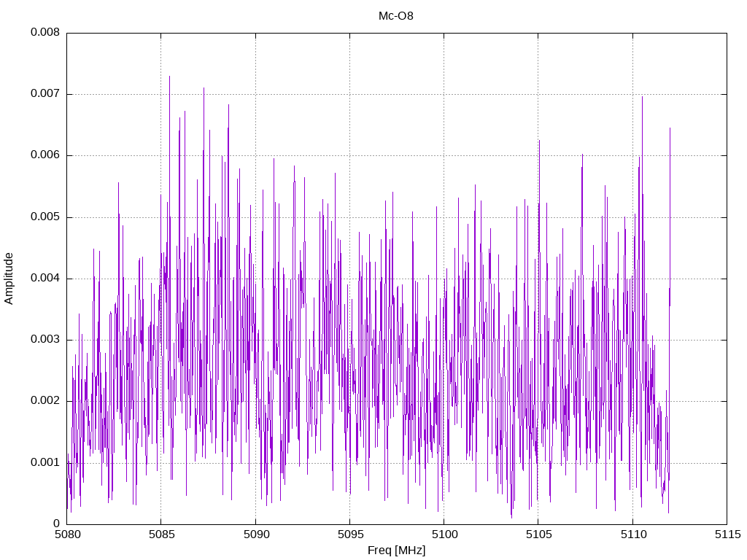Screen dimensions: 747x560
Task: Click the x-axis tick label 5100
Action: point(444,534)
